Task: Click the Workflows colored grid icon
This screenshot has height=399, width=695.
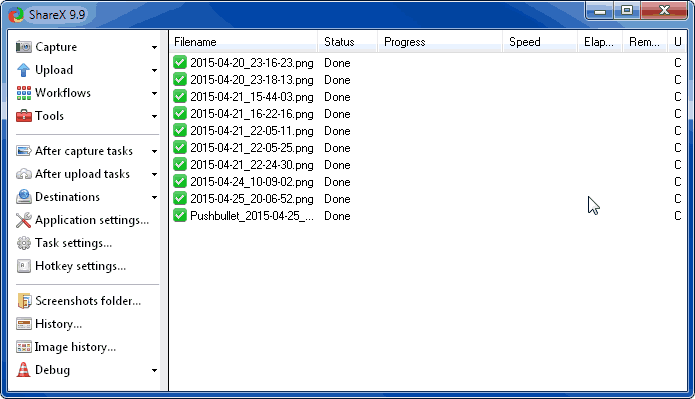Action: pos(23,93)
